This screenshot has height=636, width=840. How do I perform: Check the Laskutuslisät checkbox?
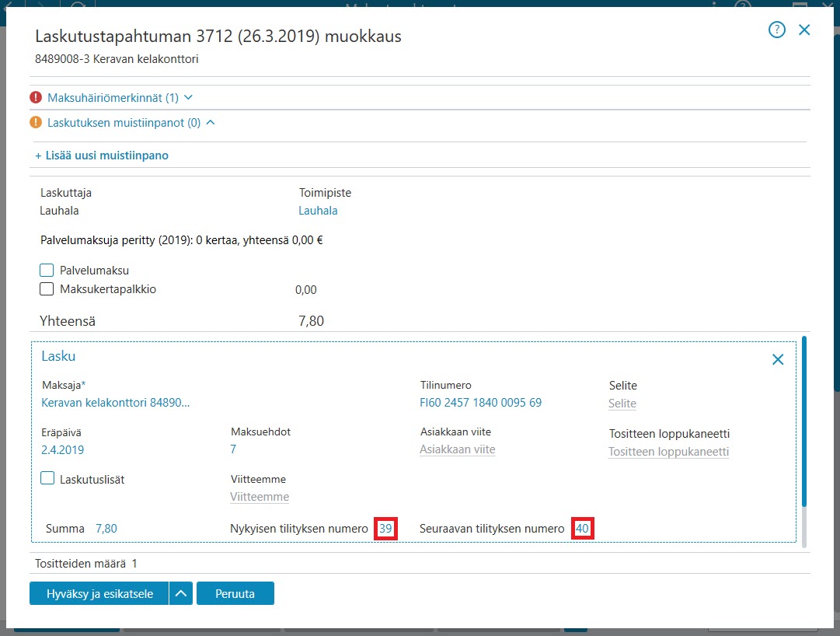click(x=47, y=478)
